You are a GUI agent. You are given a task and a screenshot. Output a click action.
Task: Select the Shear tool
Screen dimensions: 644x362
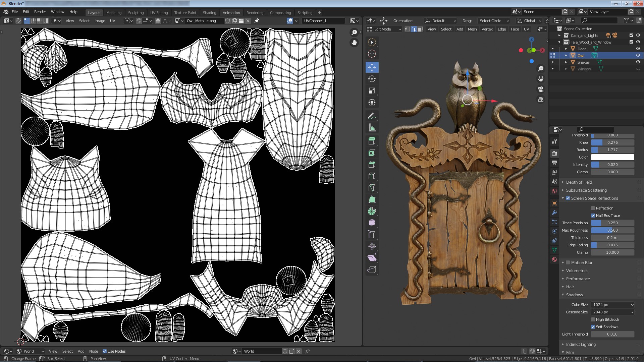pos(372,258)
